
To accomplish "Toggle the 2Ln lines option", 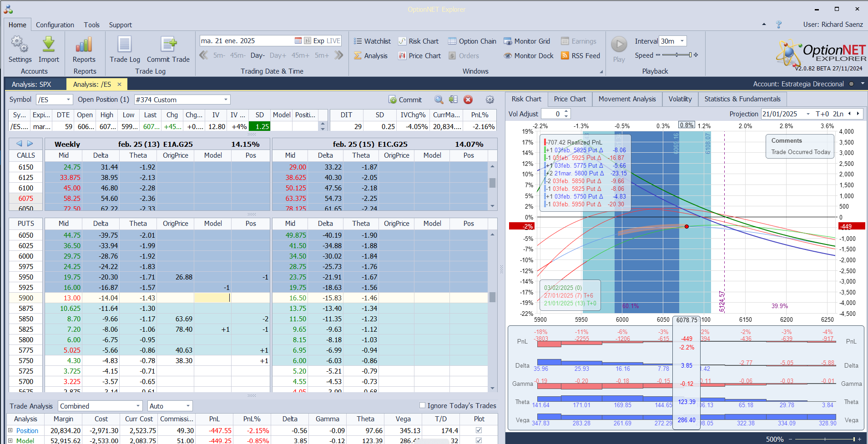I will point(838,114).
